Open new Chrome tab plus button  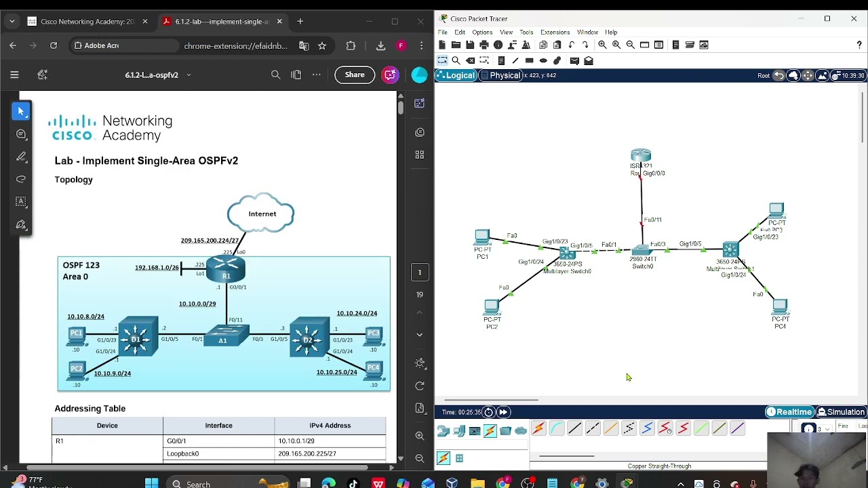point(300,22)
